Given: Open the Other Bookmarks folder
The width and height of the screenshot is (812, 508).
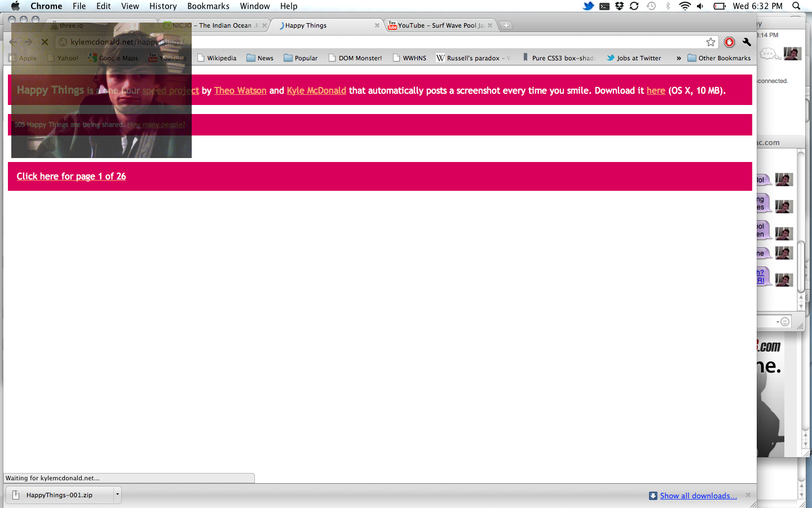Looking at the screenshot, I should click(x=719, y=58).
